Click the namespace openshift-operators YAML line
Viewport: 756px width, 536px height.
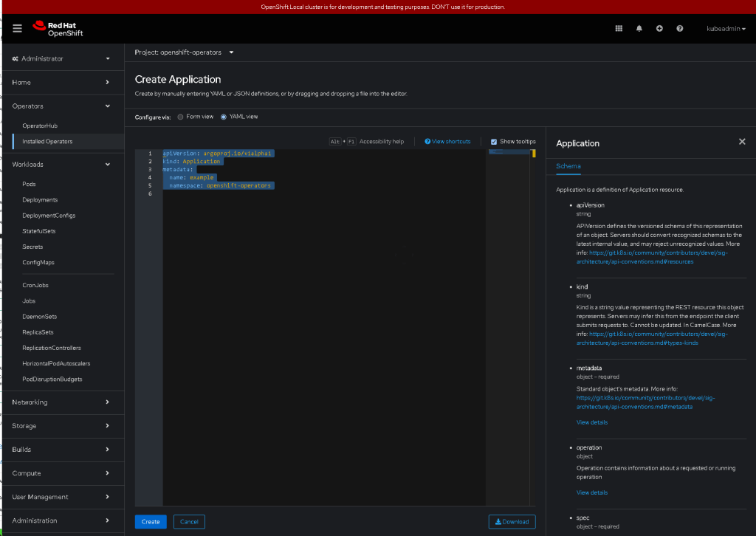[x=220, y=185]
